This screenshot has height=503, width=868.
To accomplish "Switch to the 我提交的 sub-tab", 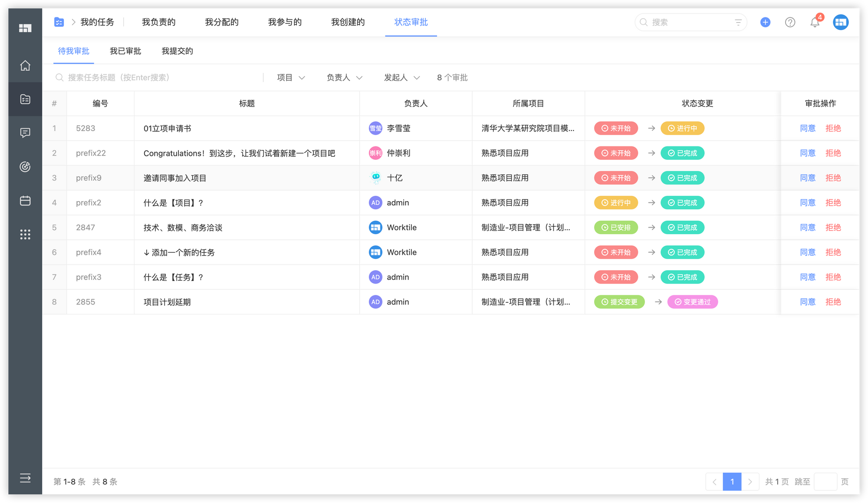I will [177, 51].
